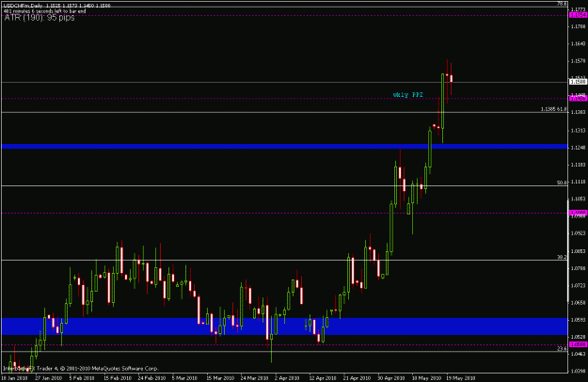Image resolution: width=588 pixels, height=382 pixels.
Task: Select the magenta 1.1754 price tag
Action: click(x=578, y=15)
